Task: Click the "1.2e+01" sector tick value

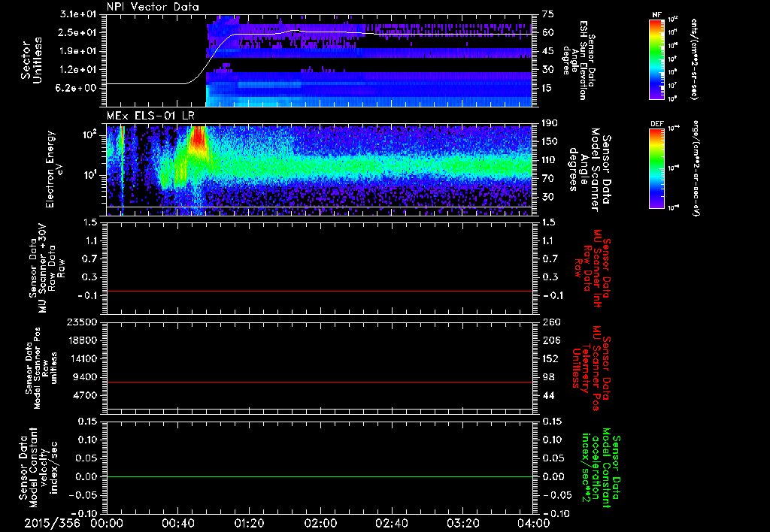Action: click(x=78, y=70)
